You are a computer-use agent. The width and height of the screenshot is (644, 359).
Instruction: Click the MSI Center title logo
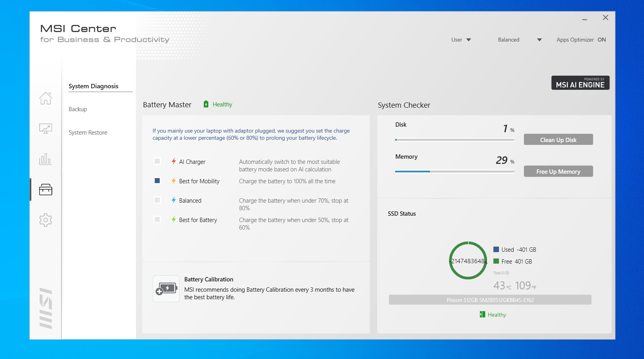(x=78, y=29)
